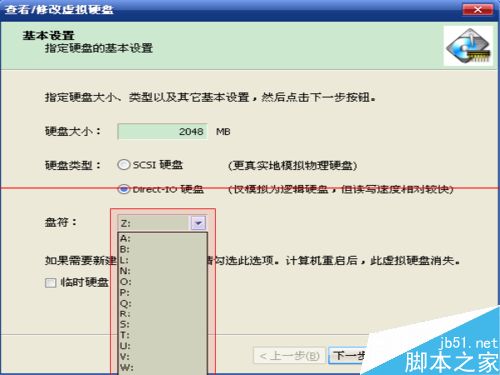
Task: Choose drive letter S: from list
Action: [x=163, y=324]
